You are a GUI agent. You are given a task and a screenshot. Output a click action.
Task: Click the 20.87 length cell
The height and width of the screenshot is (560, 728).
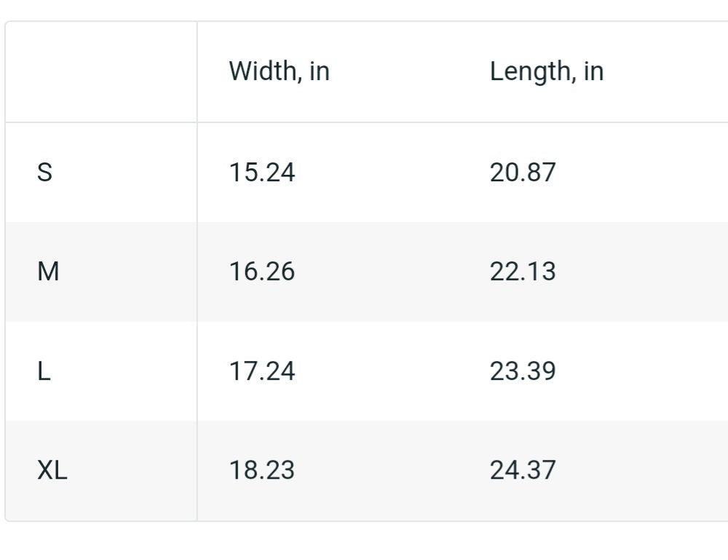[x=523, y=173]
